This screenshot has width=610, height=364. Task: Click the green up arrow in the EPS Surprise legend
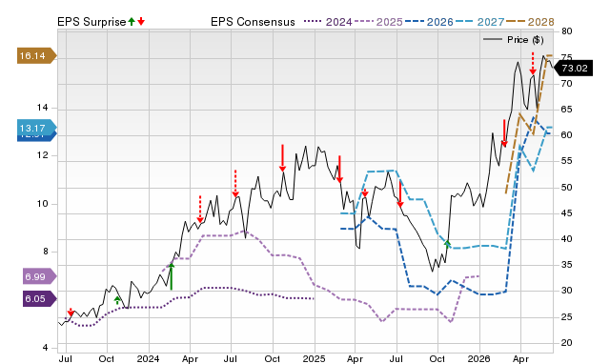[132, 21]
